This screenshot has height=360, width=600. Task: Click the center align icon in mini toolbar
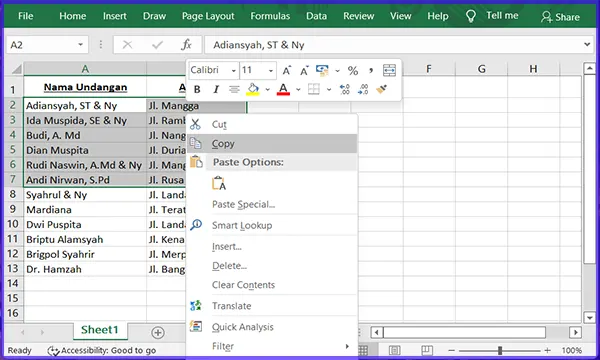tap(234, 90)
